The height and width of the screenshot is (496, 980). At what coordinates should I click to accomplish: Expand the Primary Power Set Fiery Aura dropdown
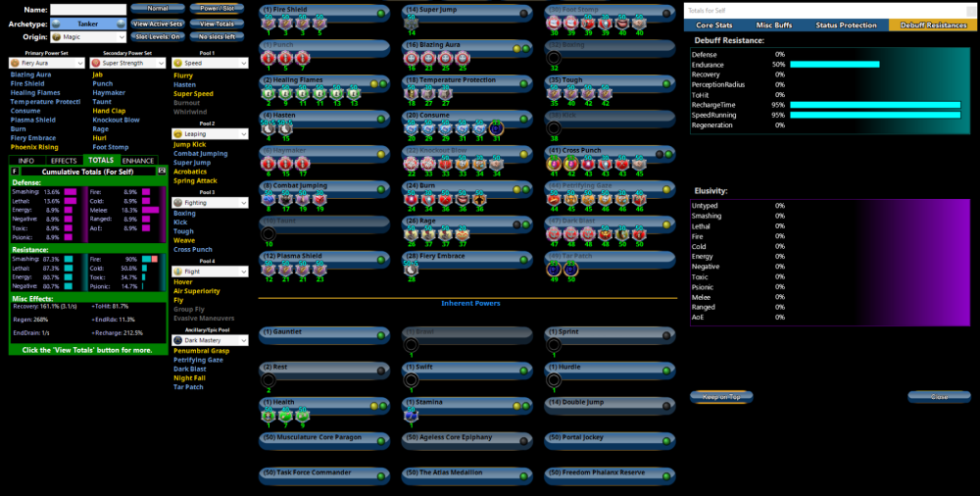pos(47,63)
